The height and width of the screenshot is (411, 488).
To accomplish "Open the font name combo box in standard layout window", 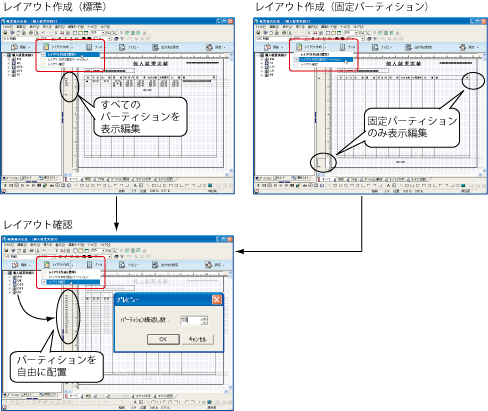I will (x=20, y=39).
